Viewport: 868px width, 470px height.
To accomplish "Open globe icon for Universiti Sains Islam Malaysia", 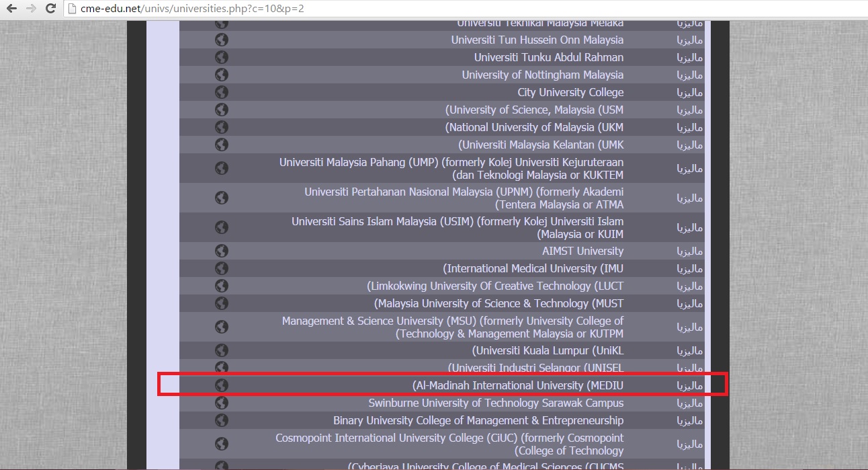I will [222, 227].
